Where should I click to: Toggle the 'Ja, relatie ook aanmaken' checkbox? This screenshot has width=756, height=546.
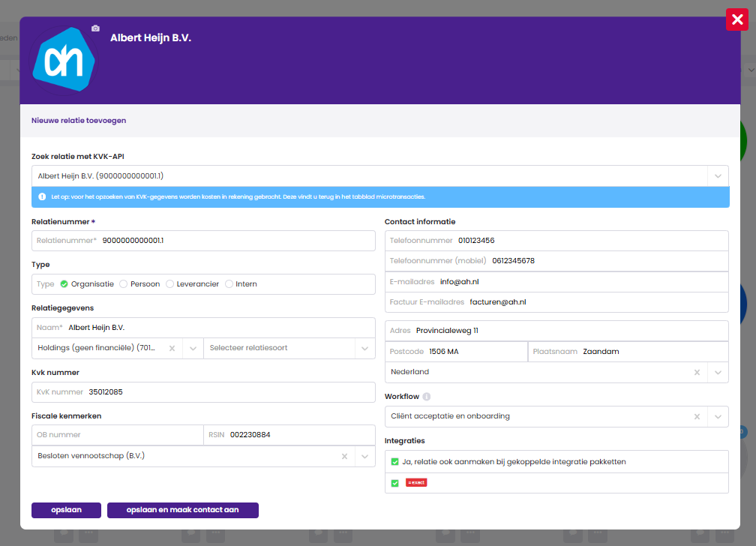click(x=394, y=461)
